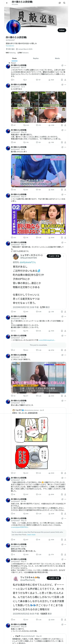This screenshot has width=72, height=644.
Task: Share the pinned post via share icon
Action: [65, 80]
